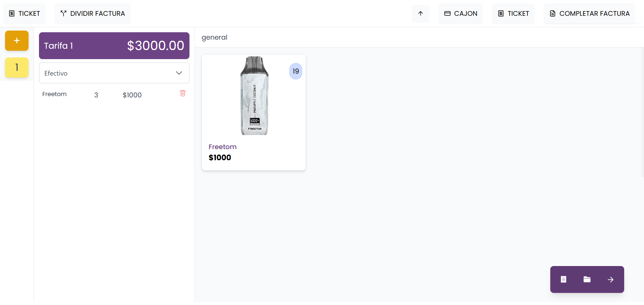Click the up arrow icon button

(x=420, y=13)
